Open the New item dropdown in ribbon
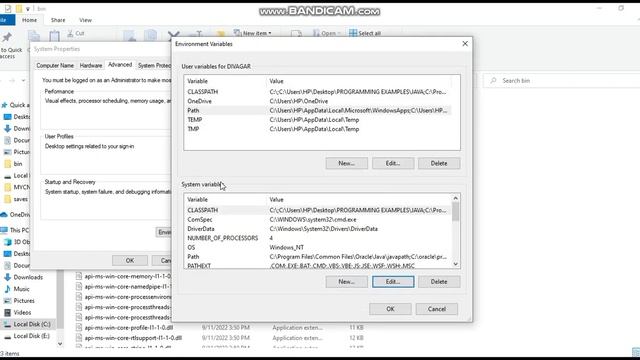 (x=252, y=33)
